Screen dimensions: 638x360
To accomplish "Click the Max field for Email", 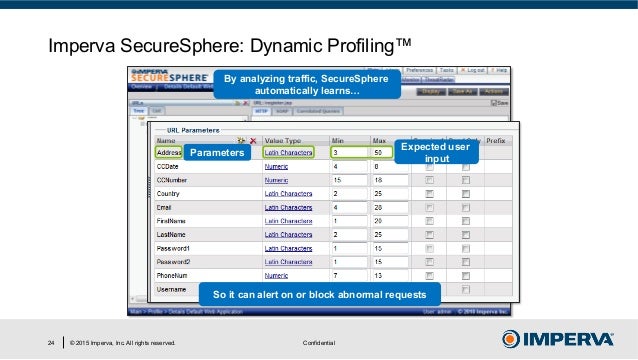I will pyautogui.click(x=390, y=207).
